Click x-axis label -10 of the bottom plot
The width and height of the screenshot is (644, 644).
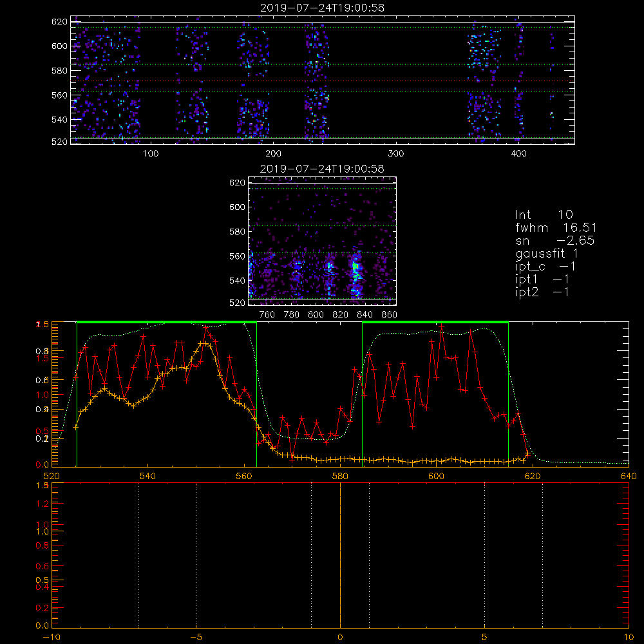(52, 637)
